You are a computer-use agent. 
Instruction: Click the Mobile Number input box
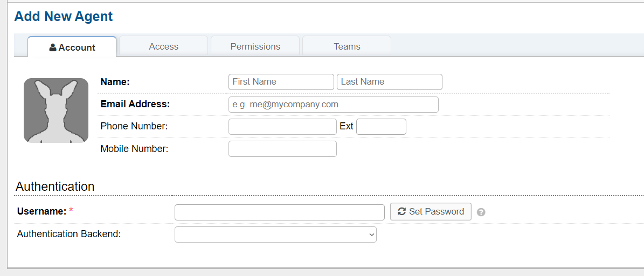coord(282,149)
